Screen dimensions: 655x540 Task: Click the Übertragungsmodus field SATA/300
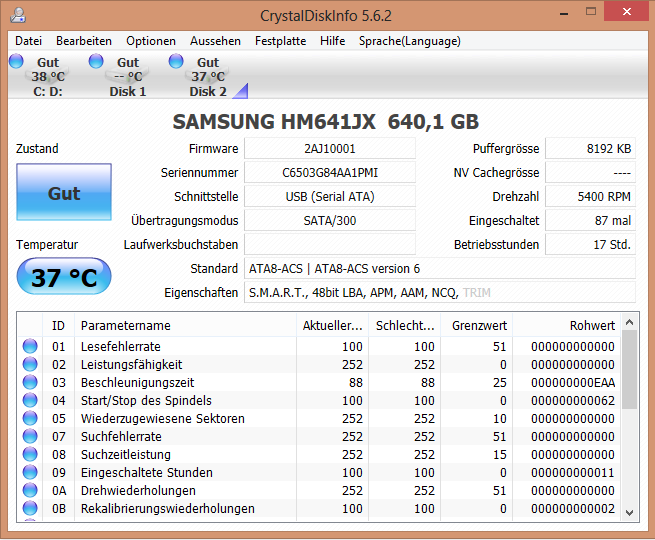click(x=330, y=221)
